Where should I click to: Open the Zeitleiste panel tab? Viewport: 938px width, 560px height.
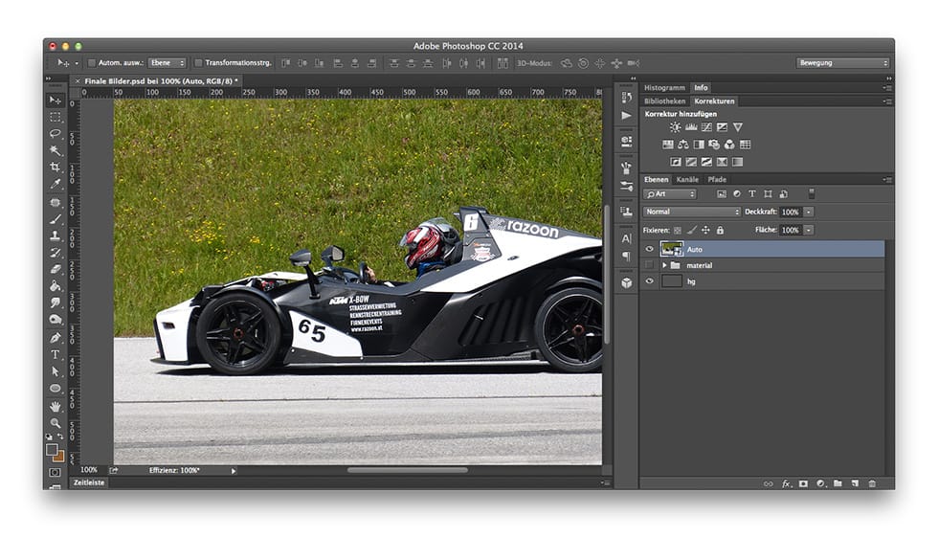89,482
